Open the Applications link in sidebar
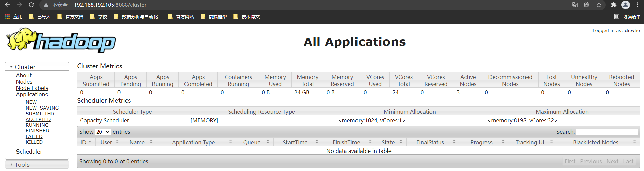Viewport: 644px width, 171px height. tap(32, 94)
